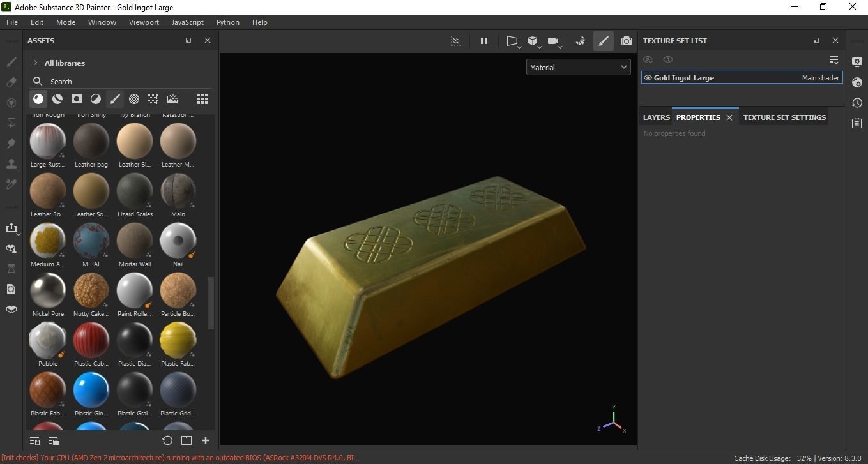Open Texture Set List settings menu
This screenshot has width=868, height=464.
[x=834, y=59]
